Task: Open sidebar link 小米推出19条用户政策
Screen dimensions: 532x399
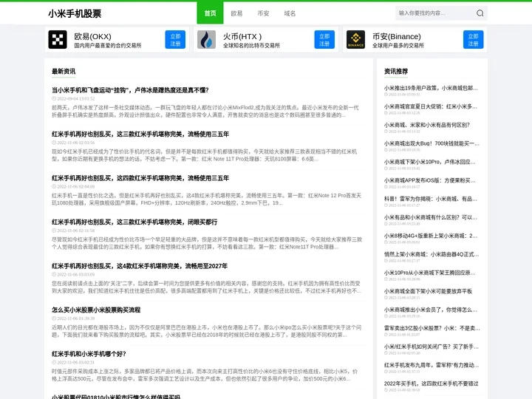Action: (x=431, y=88)
